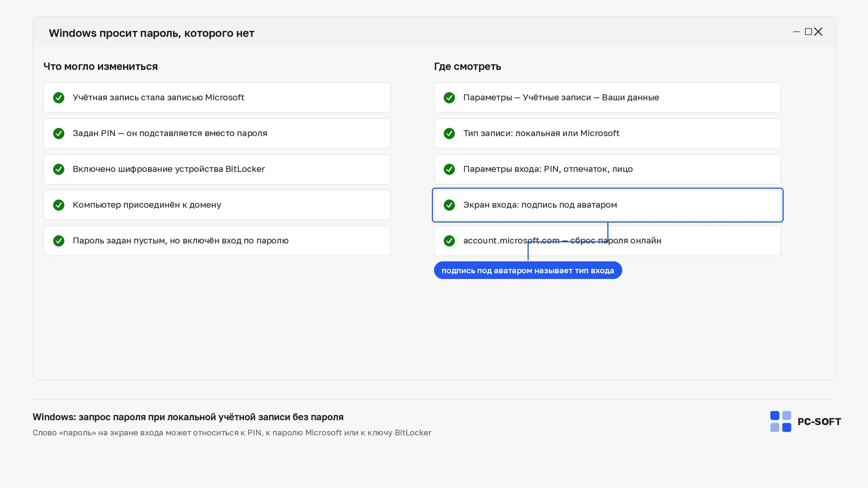Open the account.microsoft.com password reset entry
Viewport: 868px width, 488px height.
click(x=608, y=241)
